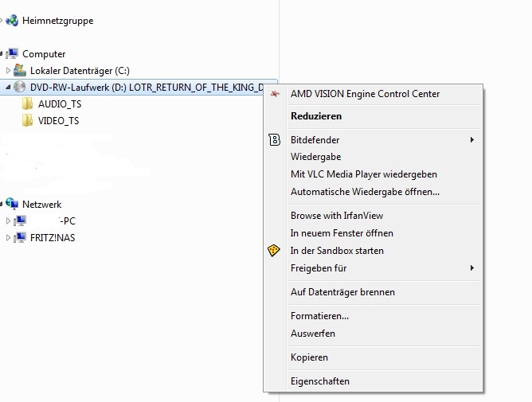This screenshot has width=532, height=402.
Task: Expand the FRITZ!NAS network node
Action: [x=8, y=237]
